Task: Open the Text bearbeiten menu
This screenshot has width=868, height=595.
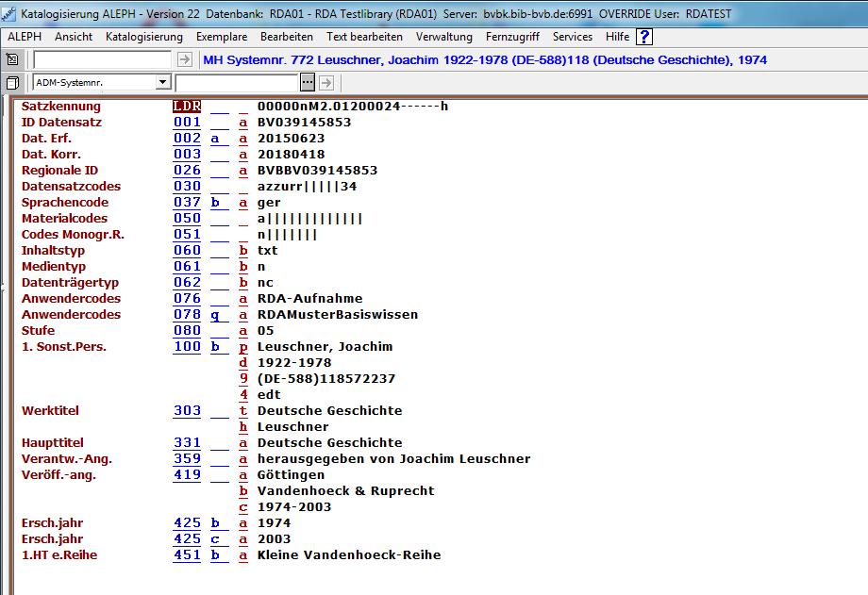Action: point(364,37)
